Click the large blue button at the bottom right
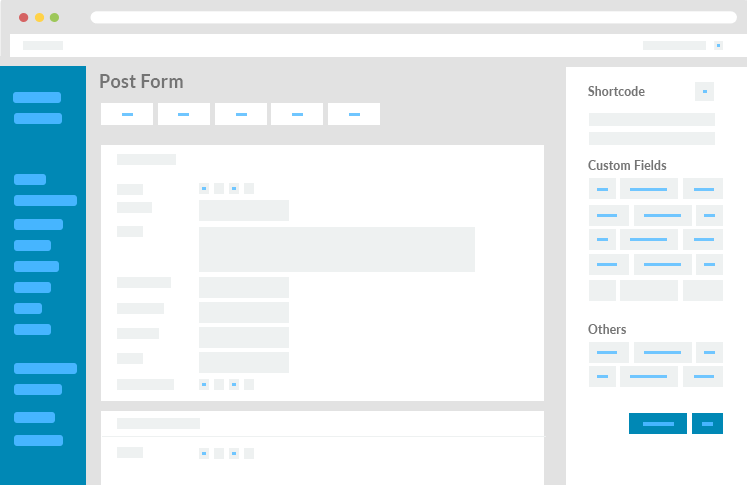The image size is (747, 485). click(658, 424)
